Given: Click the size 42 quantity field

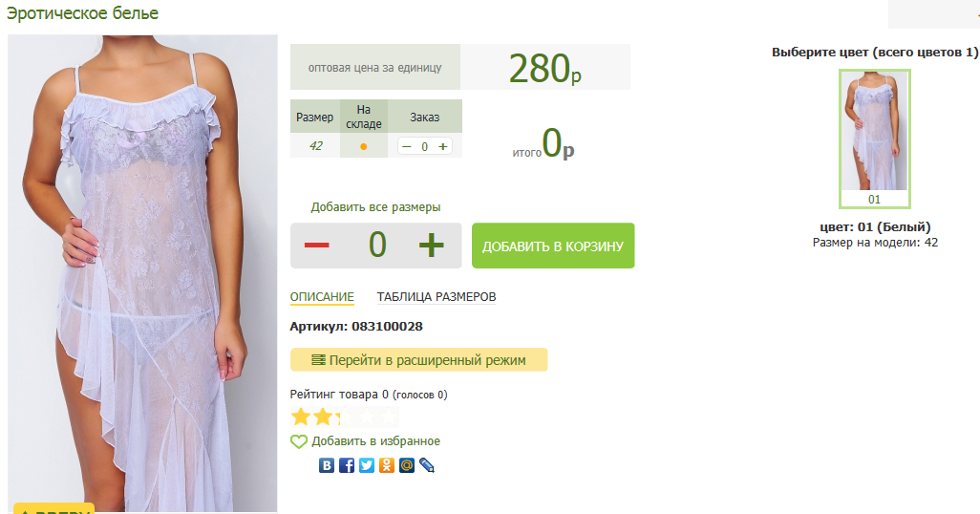Looking at the screenshot, I should 424,146.
